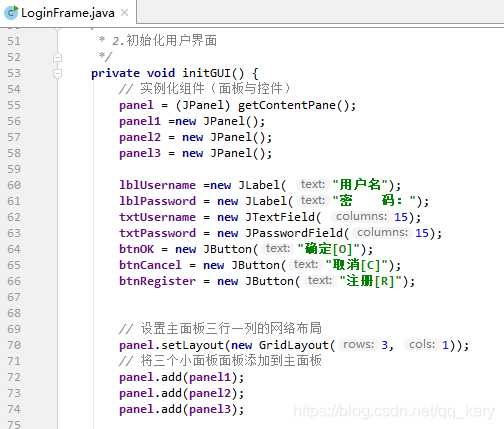Click comment '设置主面板三行一列的网络布局' on line 69
This screenshot has width=504, height=429.
(231, 329)
